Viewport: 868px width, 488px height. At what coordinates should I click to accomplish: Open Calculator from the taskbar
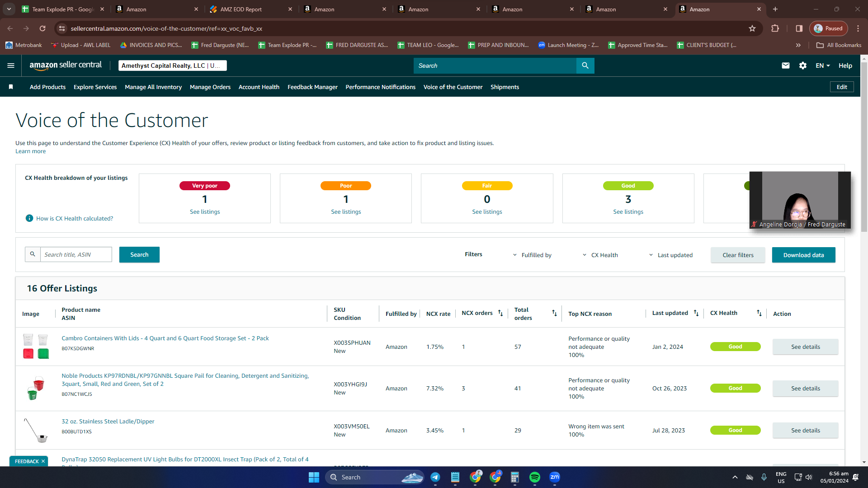515,477
